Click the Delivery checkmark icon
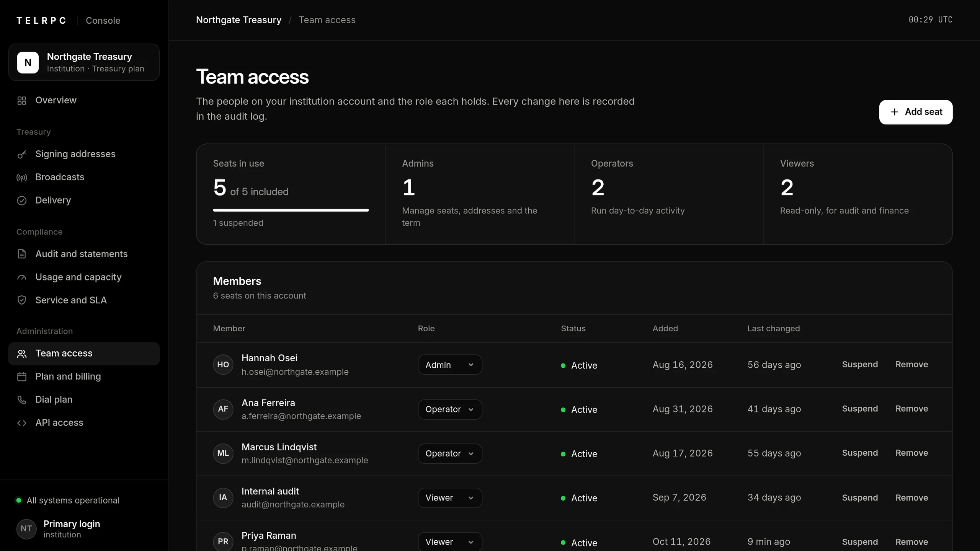980x551 pixels. coord(22,201)
